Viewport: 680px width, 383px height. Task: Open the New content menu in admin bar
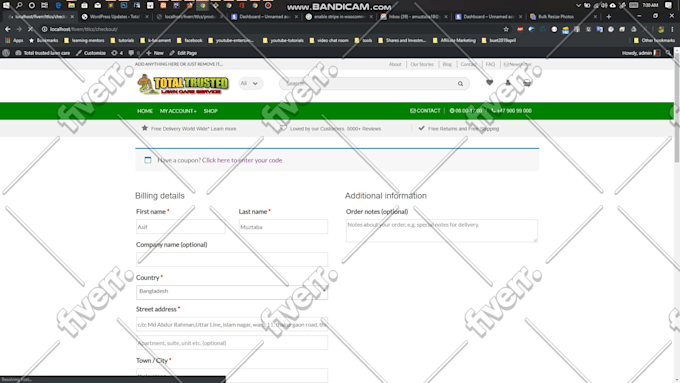tap(155, 53)
